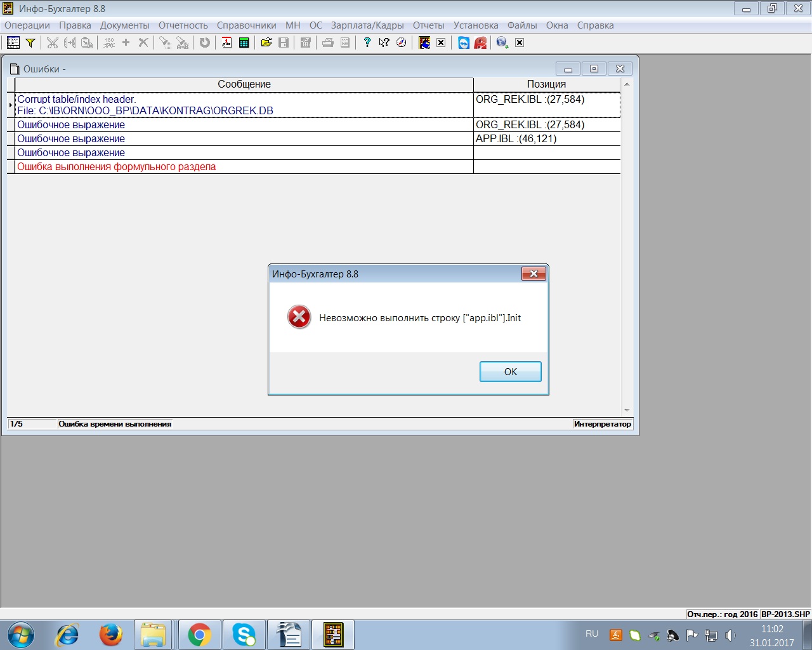Open the ОС menu
Viewport: 812px width, 650px height.
(x=316, y=25)
